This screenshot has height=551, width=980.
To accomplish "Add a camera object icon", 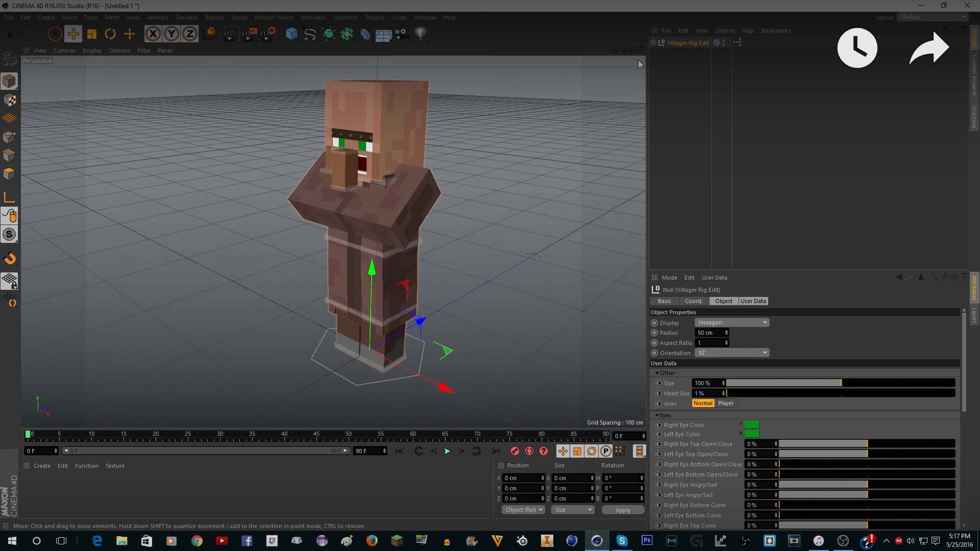I will coord(402,34).
